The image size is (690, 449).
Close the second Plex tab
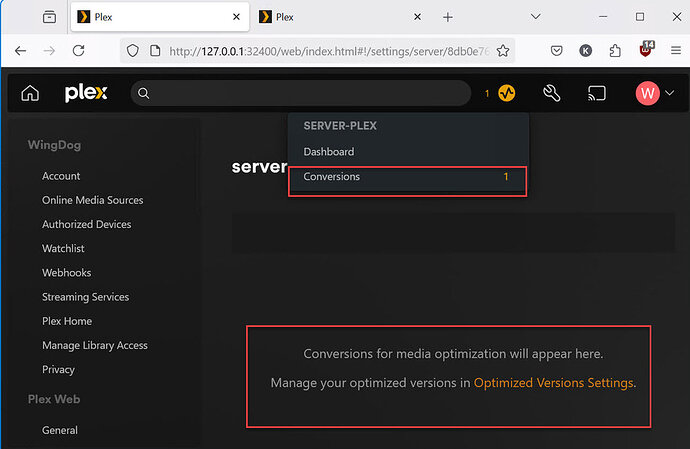[x=418, y=17]
